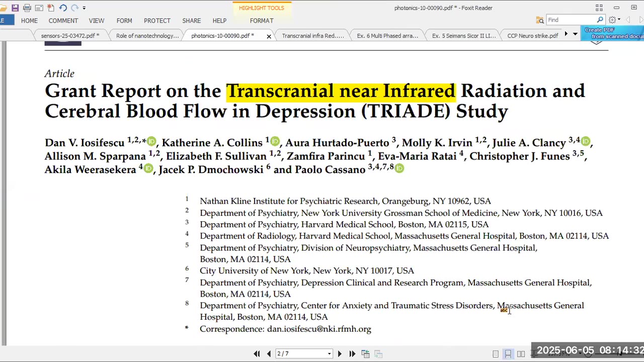The image size is (644, 362).
Task: Save the document with the purple disk icon
Action: click(x=15, y=8)
